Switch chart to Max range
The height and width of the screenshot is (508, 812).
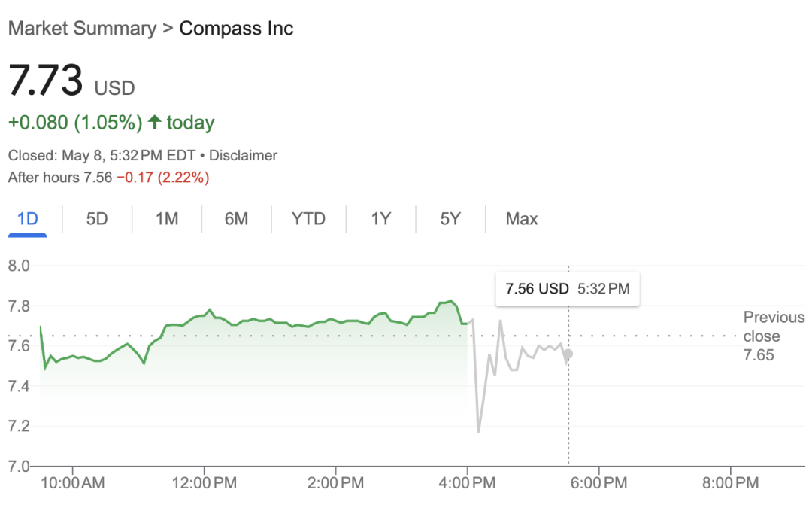(522, 219)
